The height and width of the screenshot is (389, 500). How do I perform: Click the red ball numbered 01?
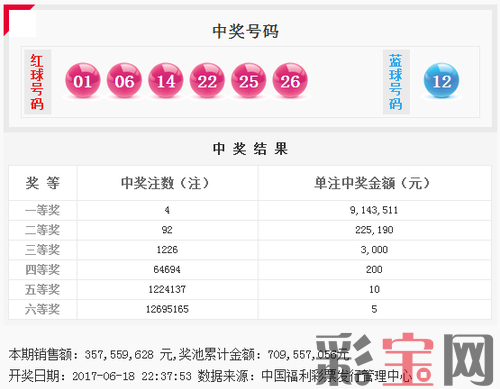pyautogui.click(x=83, y=80)
